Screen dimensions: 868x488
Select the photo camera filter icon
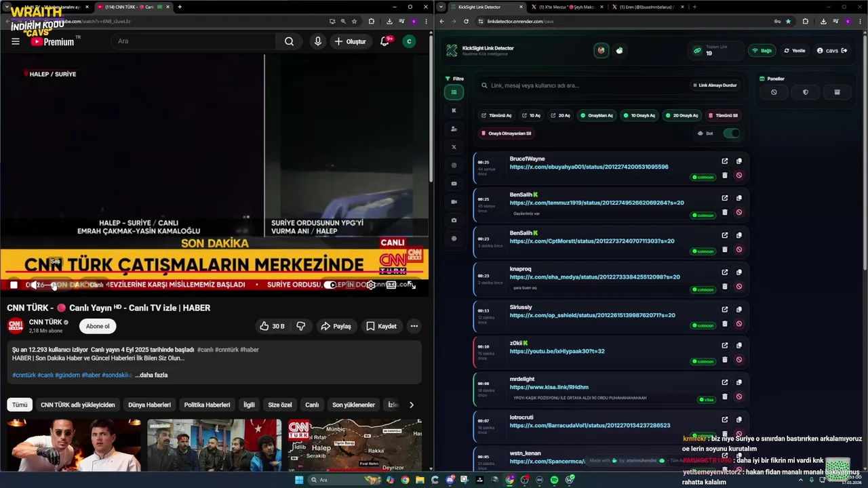click(x=454, y=220)
